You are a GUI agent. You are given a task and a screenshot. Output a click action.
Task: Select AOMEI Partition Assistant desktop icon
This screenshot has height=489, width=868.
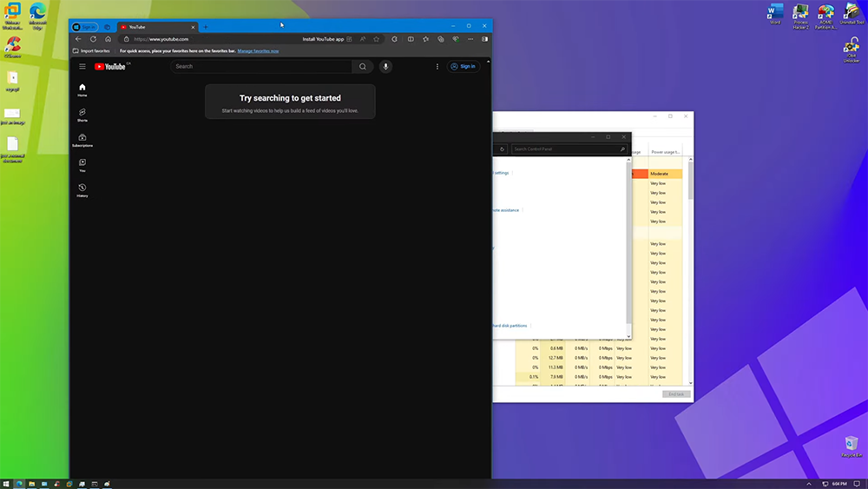pos(826,16)
